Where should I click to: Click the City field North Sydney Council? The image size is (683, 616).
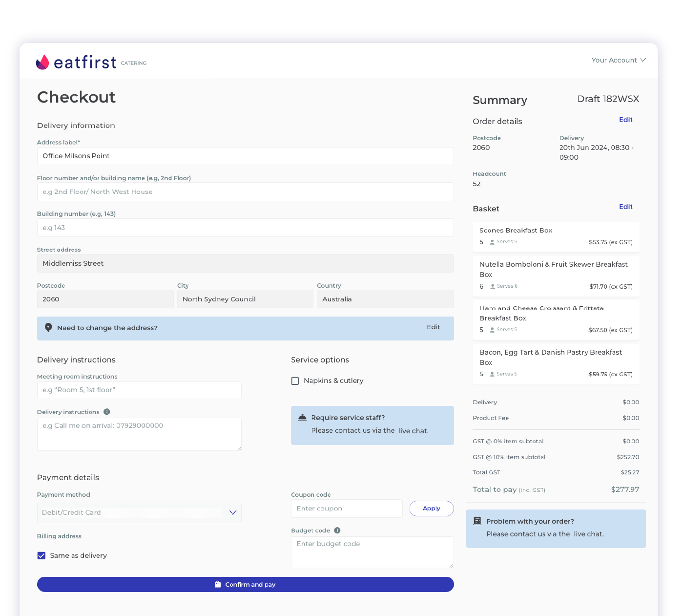click(245, 299)
